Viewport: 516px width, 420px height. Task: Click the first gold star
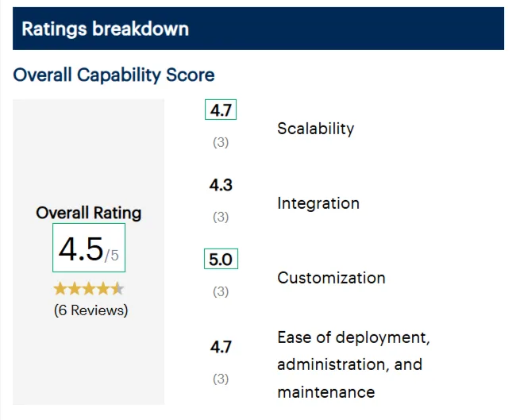60,289
